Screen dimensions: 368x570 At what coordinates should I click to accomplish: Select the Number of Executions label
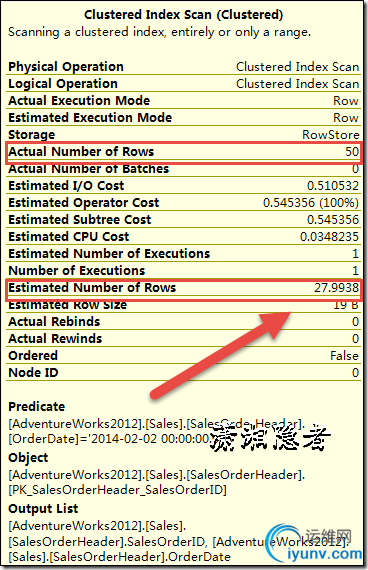(77, 270)
